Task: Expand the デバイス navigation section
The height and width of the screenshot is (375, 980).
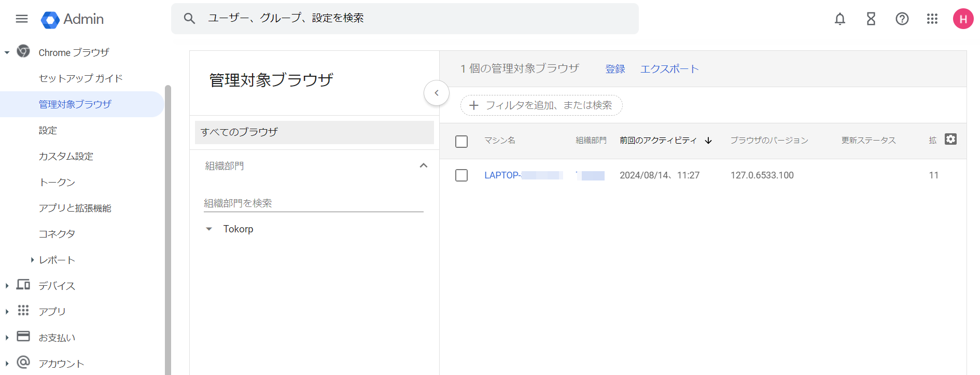Action: coord(7,286)
